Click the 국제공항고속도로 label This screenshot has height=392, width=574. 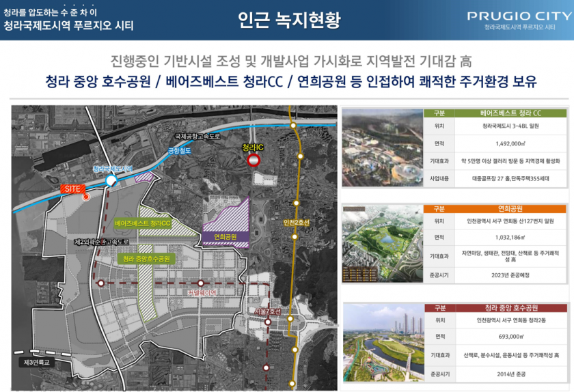coord(197,136)
